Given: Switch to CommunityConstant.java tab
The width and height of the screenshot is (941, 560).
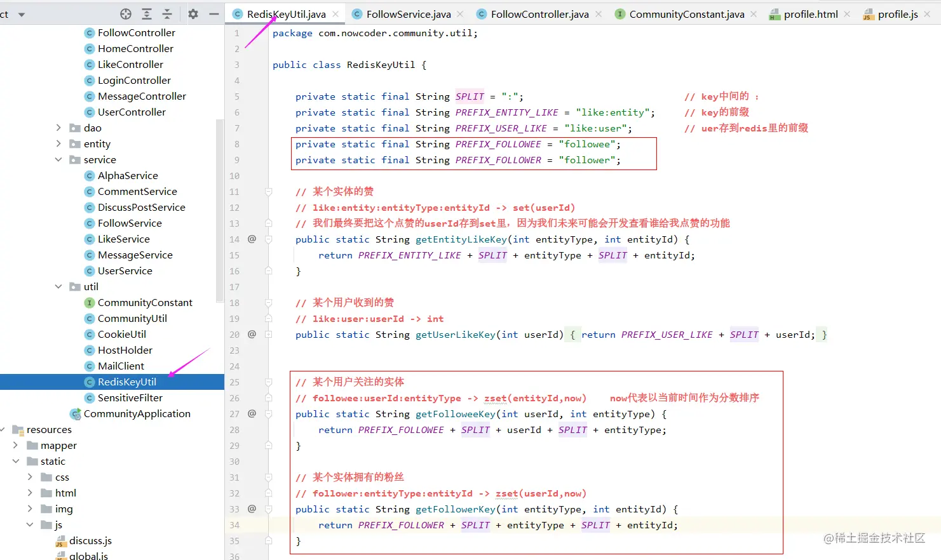Looking at the screenshot, I should pos(687,14).
